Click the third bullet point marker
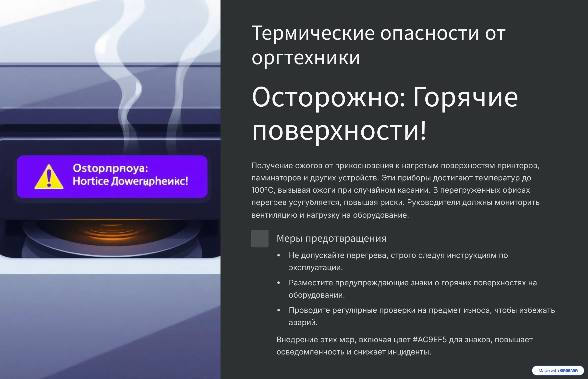The height and width of the screenshot is (379, 588). [278, 310]
